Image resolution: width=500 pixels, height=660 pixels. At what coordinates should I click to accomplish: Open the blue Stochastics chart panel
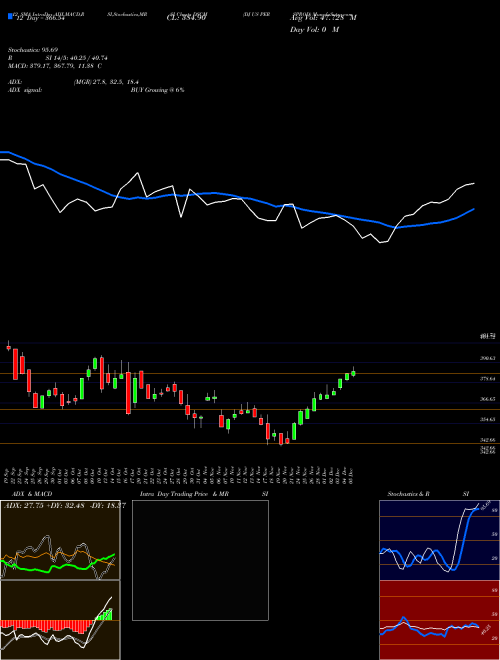[439, 540]
